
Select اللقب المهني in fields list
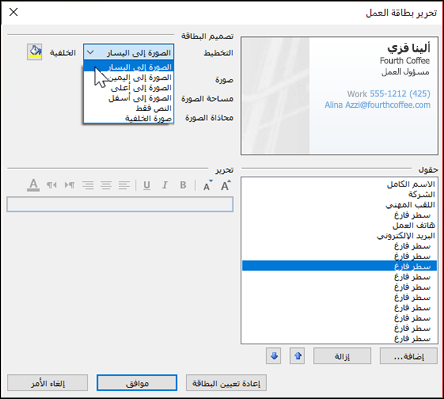(339, 204)
